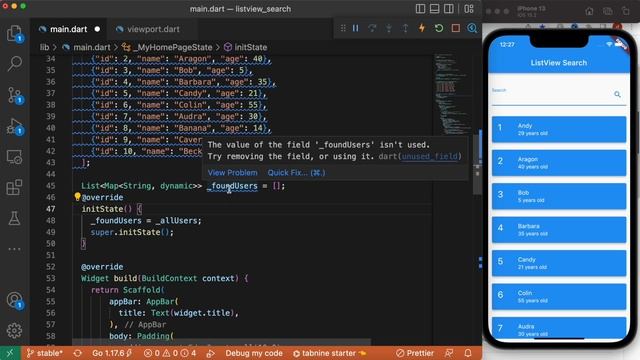Screen dimensions: 640x360
Task: Tap the Barbara list item in simulator
Action: coord(559,230)
